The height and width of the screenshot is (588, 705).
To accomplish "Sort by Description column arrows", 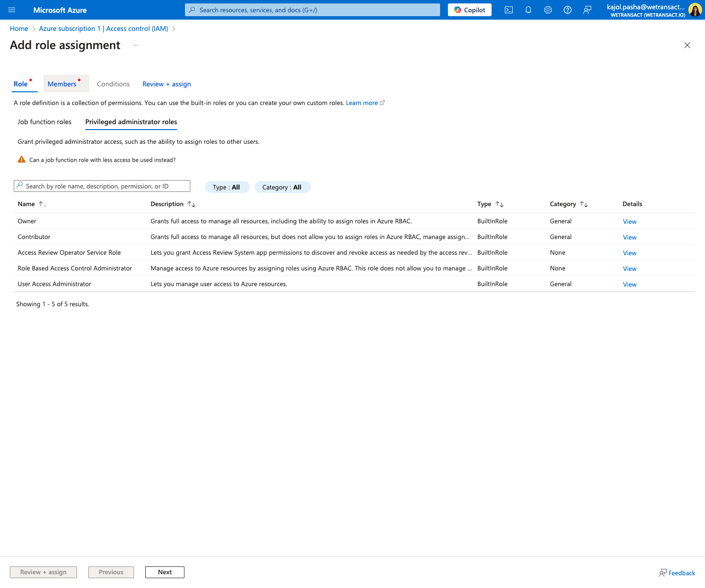I will click(x=191, y=204).
